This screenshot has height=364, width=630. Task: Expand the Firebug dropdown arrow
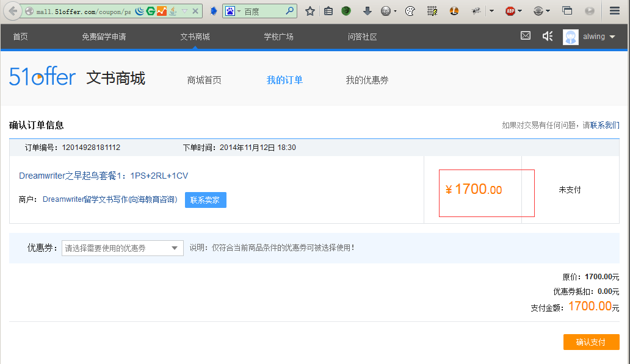click(x=492, y=11)
